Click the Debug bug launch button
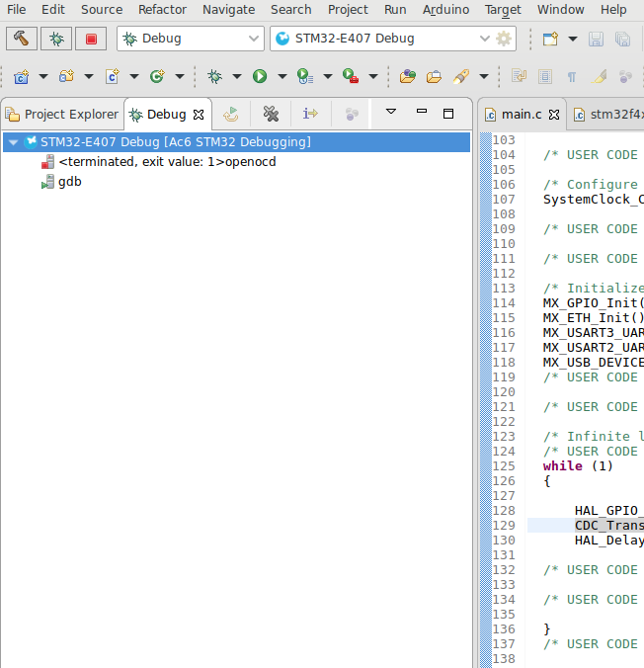The height and width of the screenshot is (668, 644). pos(56,39)
